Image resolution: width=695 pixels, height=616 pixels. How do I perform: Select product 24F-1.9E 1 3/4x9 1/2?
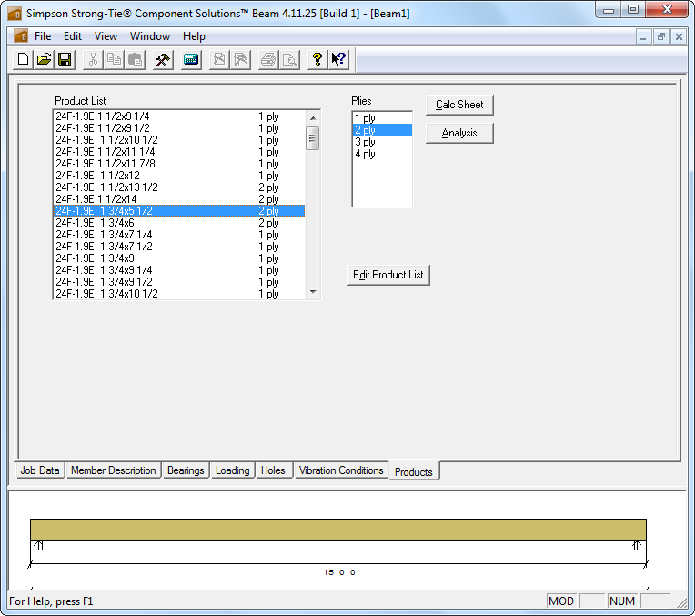click(179, 282)
